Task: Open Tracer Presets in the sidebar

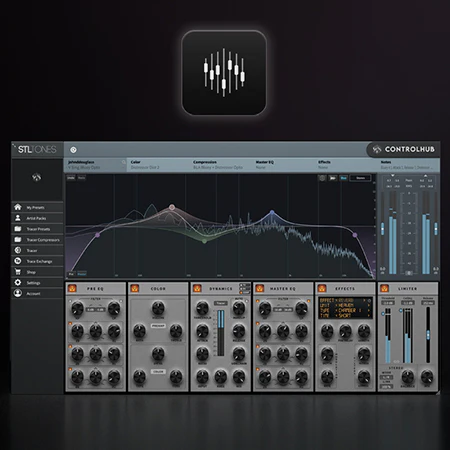Action: [38, 229]
